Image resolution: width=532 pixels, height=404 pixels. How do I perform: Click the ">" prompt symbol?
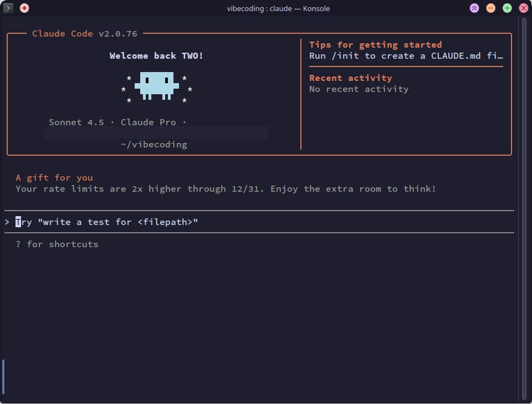coord(7,222)
